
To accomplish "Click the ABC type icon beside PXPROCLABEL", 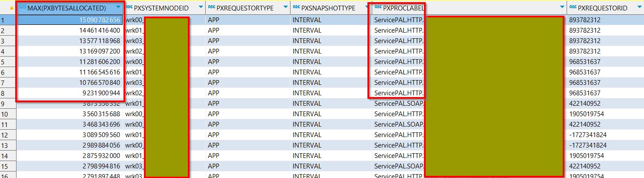I will [x=377, y=7].
